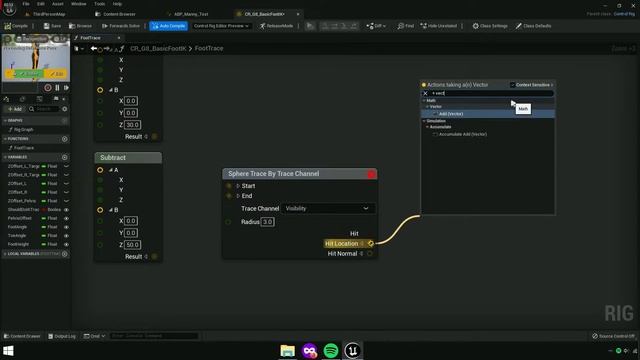Add a new variable with the plus icon
The height and width of the screenshot is (360, 640).
[64, 157]
